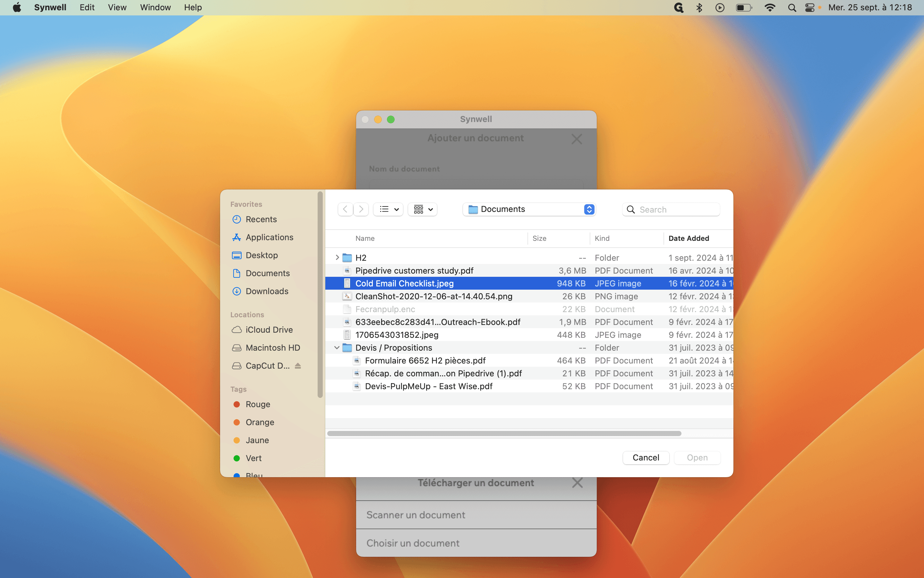Open the View menu
Screen dimensions: 924x578
click(117, 7)
